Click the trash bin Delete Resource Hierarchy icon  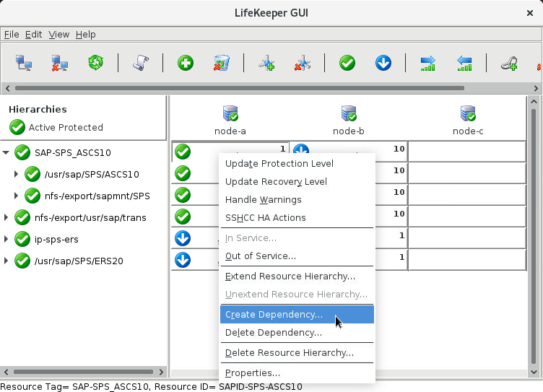pyautogui.click(x=221, y=63)
